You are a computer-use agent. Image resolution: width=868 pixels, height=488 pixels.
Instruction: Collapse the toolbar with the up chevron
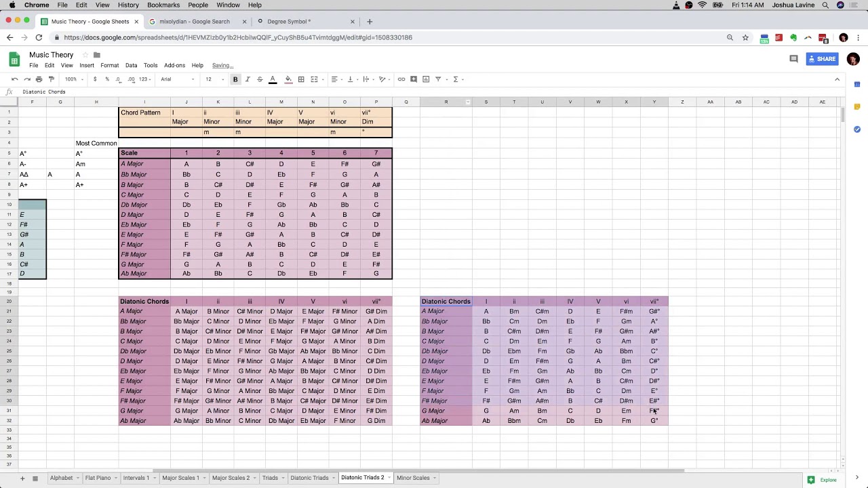pos(837,79)
